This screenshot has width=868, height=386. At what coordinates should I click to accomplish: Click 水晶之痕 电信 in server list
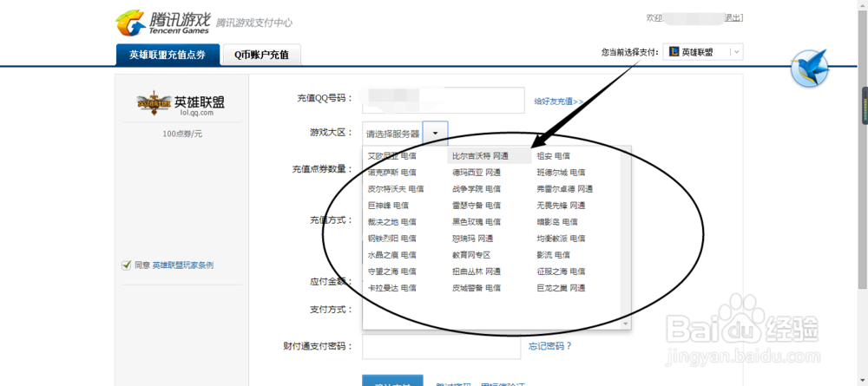tap(392, 256)
